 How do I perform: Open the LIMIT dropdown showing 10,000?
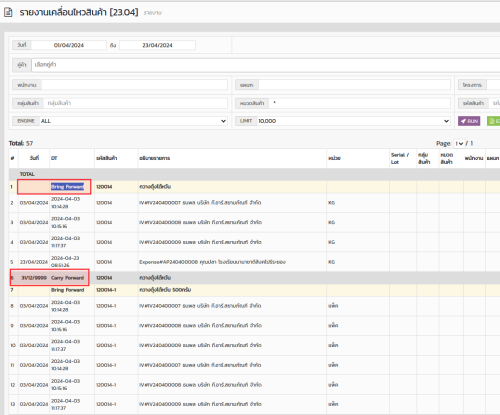(354, 121)
